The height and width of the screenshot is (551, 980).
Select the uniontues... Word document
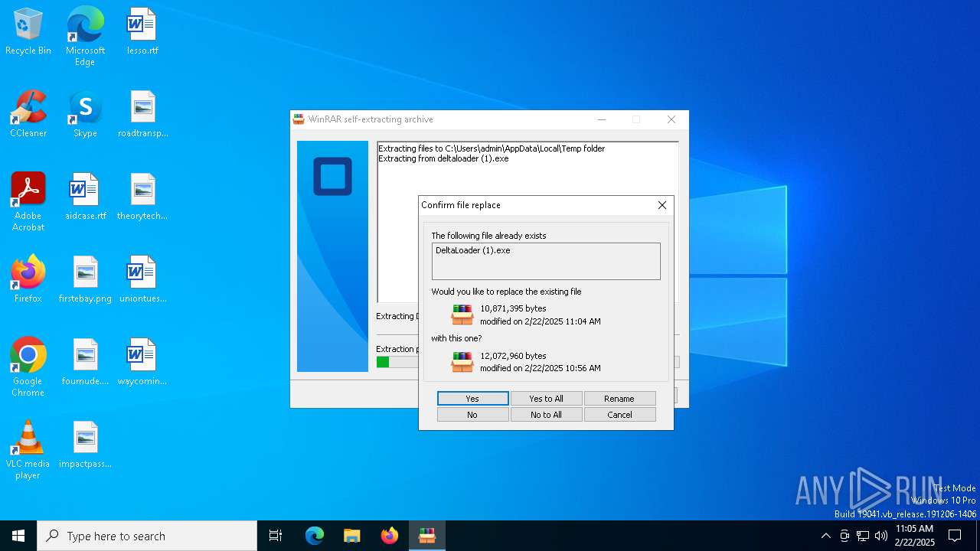pyautogui.click(x=142, y=280)
